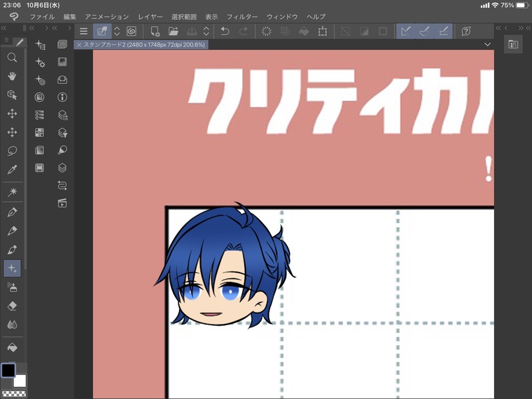Open the command bar hamburger menu

(84, 31)
